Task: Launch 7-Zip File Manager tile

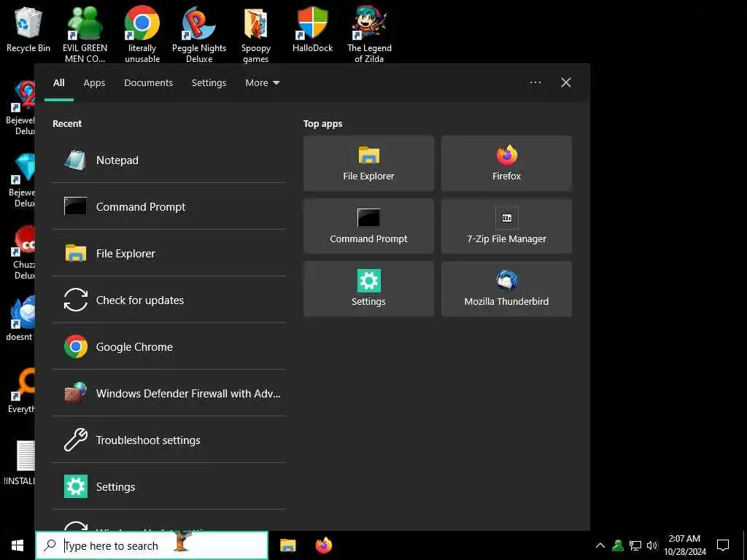Action: point(506,226)
